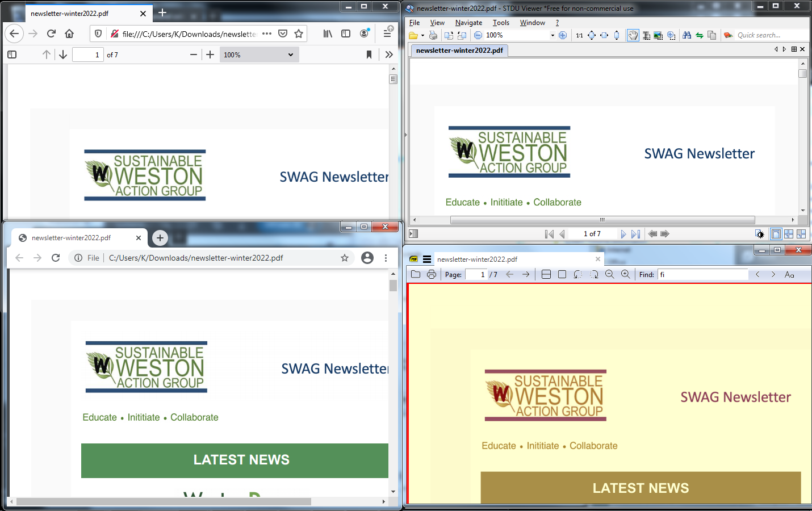This screenshot has height=511, width=812.
Task: Go to next page in Firefox PDF viewer
Action: tap(63, 55)
